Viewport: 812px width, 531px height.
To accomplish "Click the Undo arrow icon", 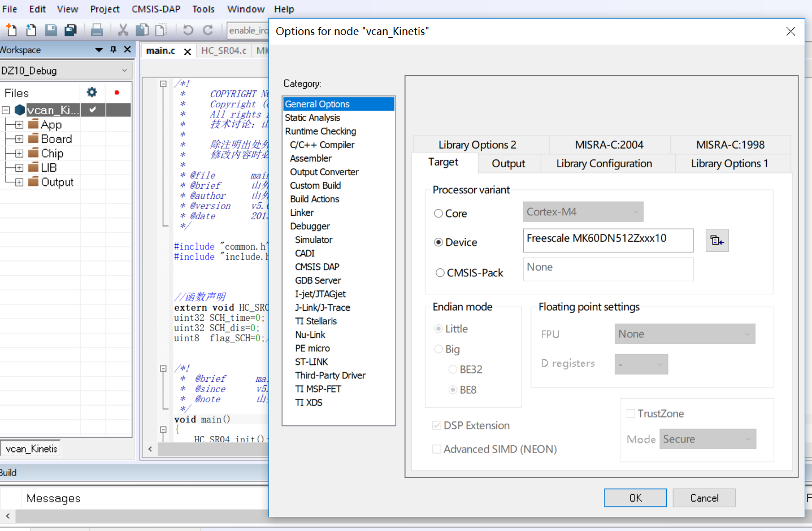I will 188,30.
